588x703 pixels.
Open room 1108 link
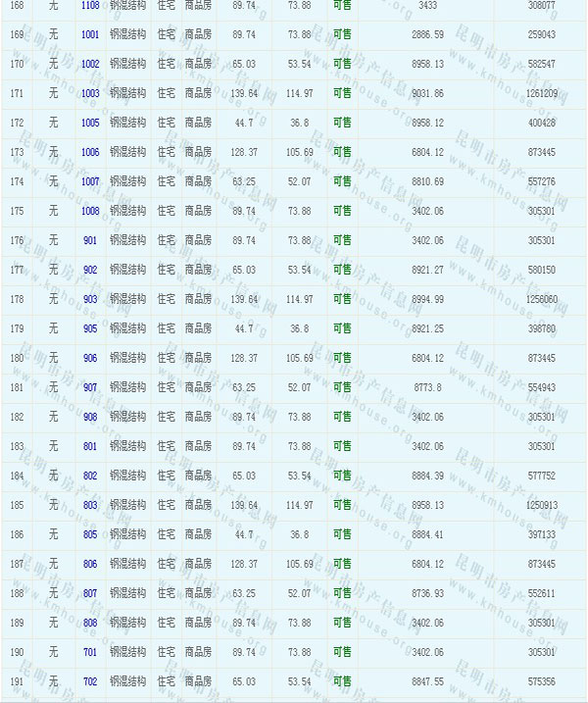(90, 6)
